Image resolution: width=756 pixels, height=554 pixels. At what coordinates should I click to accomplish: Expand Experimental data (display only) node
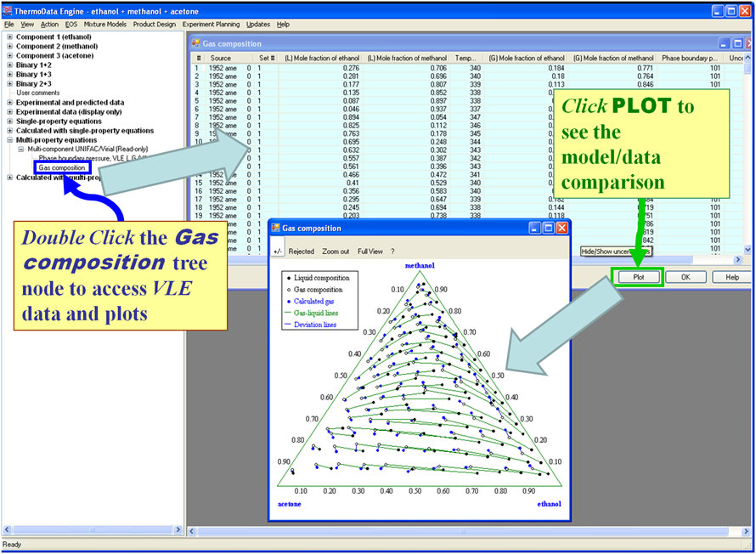coord(9,112)
